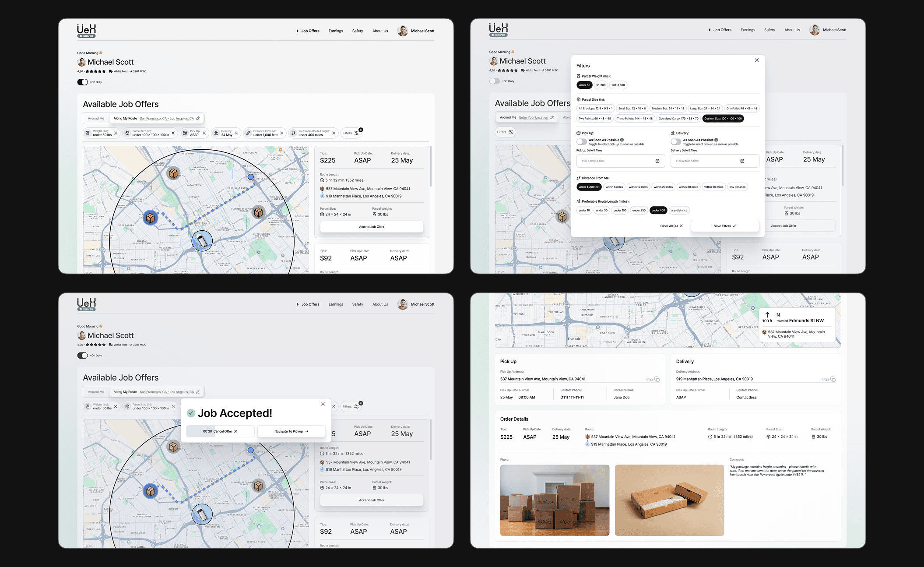Viewport: 924px width, 567px height.
Task: Click pencil icon beside Enter Your Location
Action: tap(552, 117)
